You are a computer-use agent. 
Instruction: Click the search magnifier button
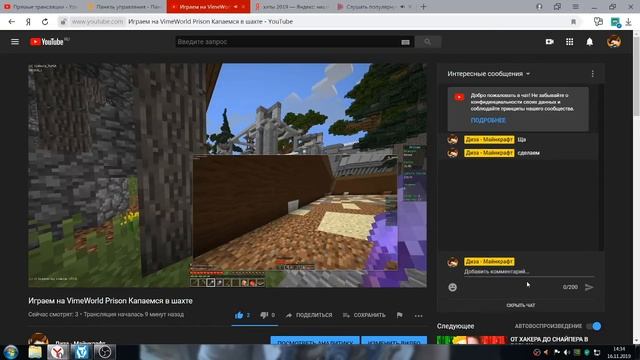point(427,42)
